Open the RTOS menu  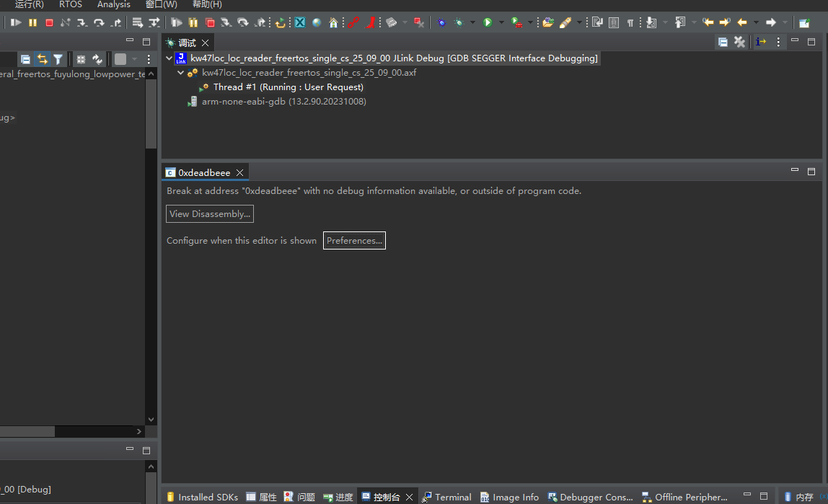pos(70,4)
